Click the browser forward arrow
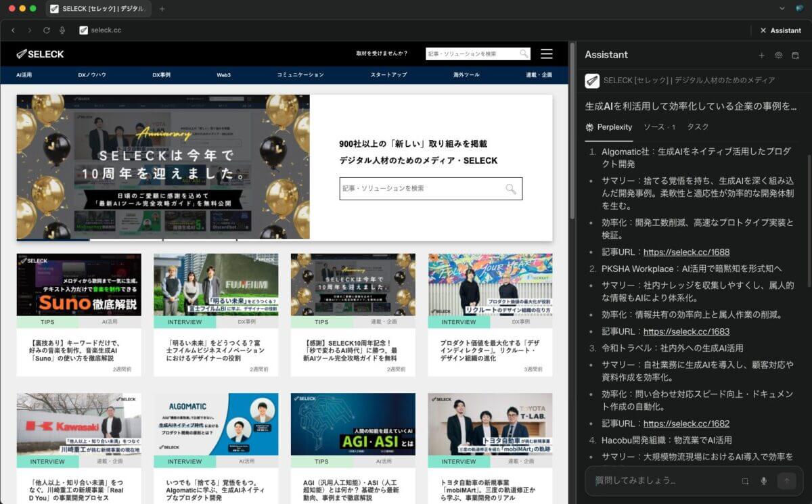Screen dimensions: 812x504 click(29, 30)
